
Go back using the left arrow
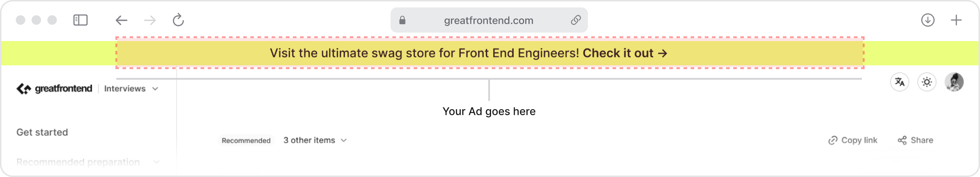tap(121, 20)
